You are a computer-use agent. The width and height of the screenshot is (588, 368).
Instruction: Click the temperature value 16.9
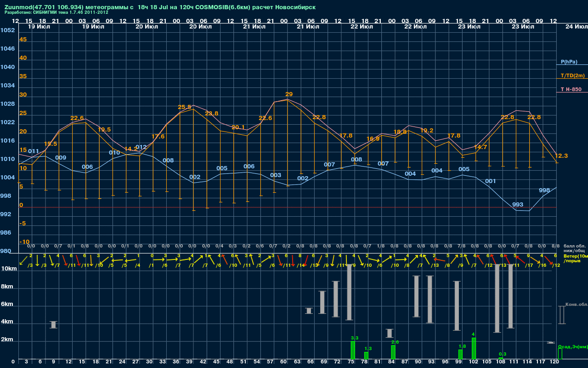(373, 139)
